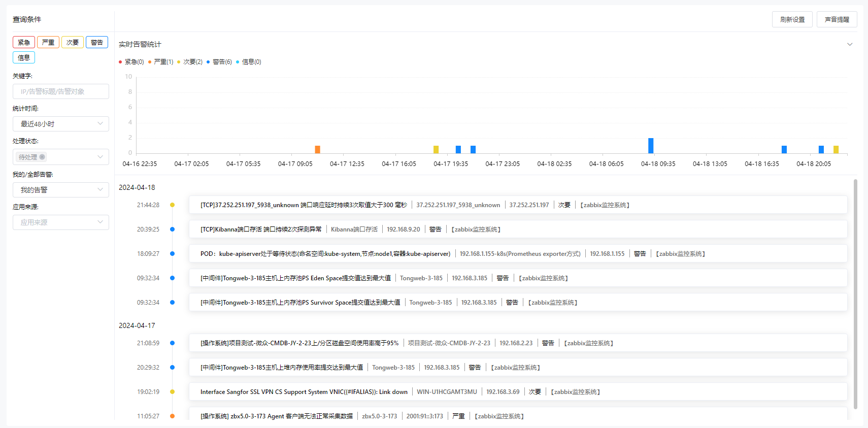The width and height of the screenshot is (868, 428).
Task: Click the keyword search input field
Action: coord(61,91)
